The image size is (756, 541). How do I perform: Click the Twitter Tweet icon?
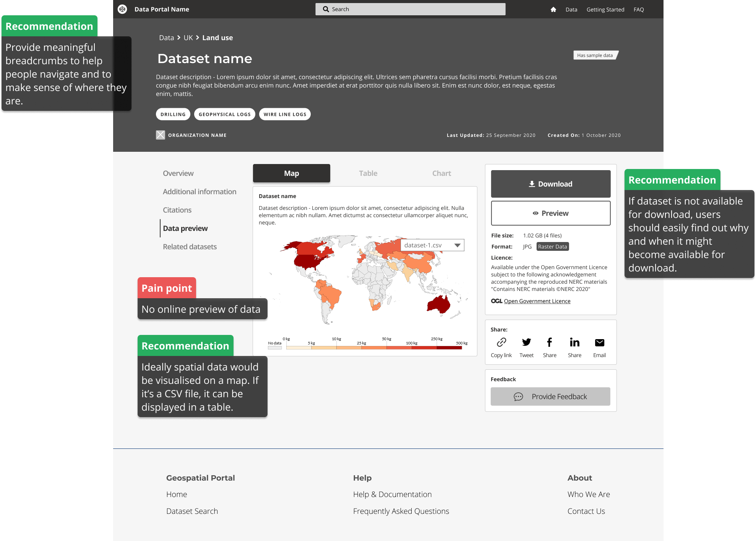pyautogui.click(x=526, y=342)
